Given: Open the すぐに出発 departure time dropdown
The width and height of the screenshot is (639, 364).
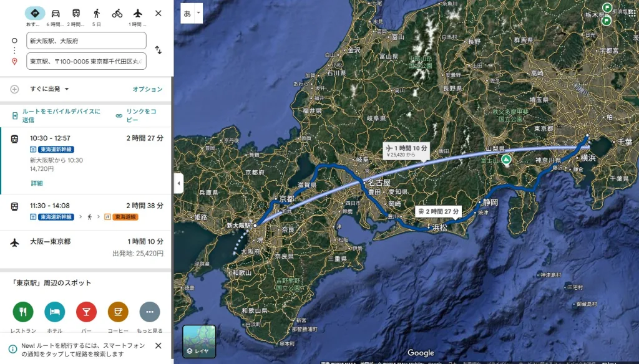Looking at the screenshot, I should (49, 89).
